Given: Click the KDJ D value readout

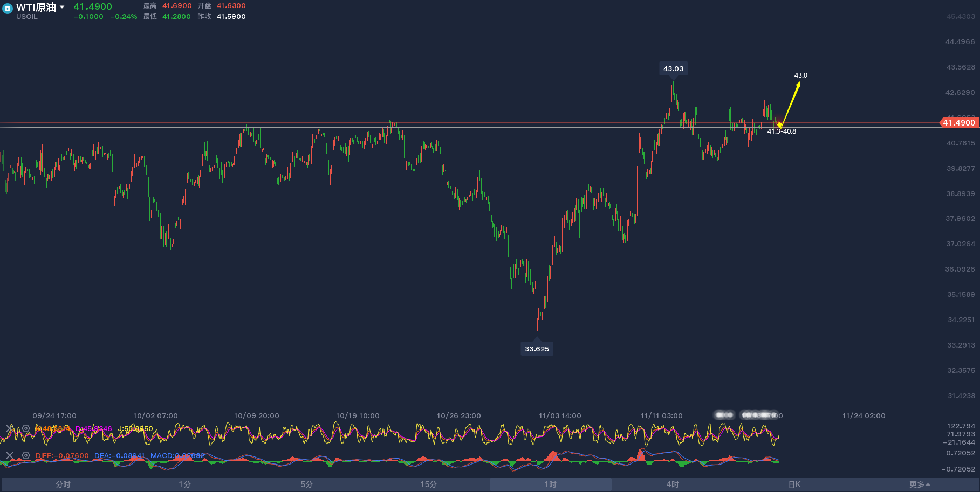Looking at the screenshot, I should 94,429.
